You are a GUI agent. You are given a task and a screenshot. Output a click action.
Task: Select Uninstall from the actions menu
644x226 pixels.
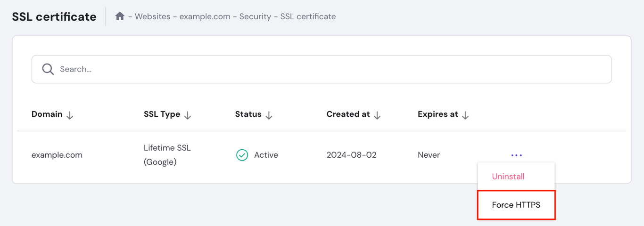click(508, 177)
